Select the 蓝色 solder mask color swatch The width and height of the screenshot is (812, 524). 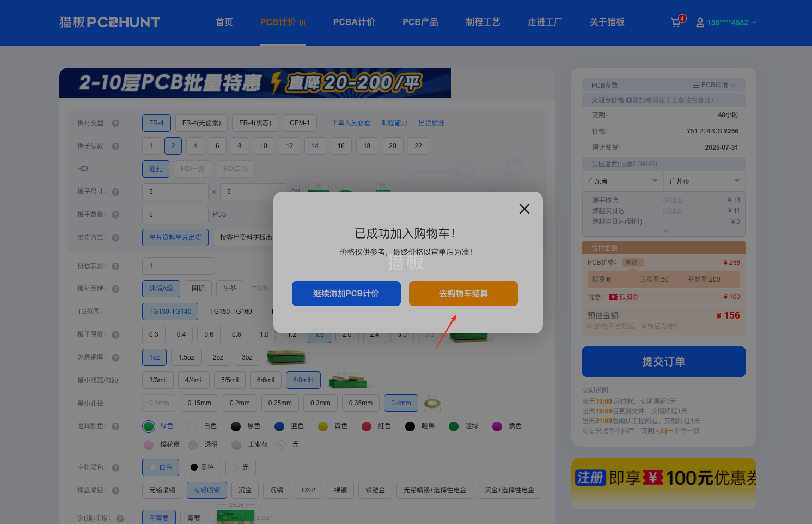click(x=280, y=425)
